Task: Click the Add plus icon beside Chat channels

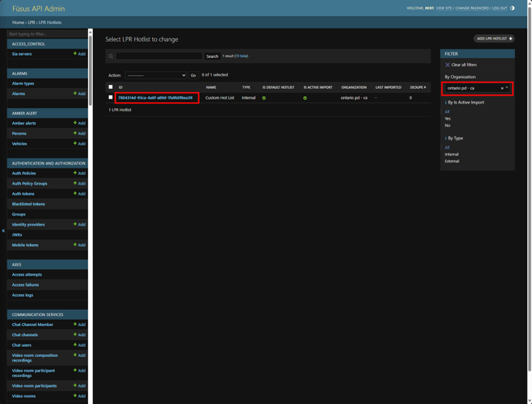Action: pos(75,334)
